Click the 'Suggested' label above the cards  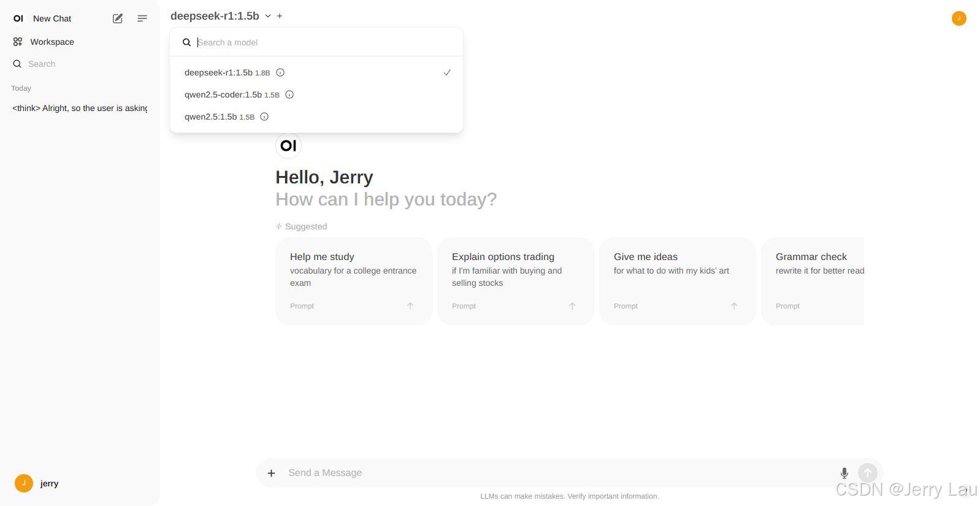click(306, 226)
